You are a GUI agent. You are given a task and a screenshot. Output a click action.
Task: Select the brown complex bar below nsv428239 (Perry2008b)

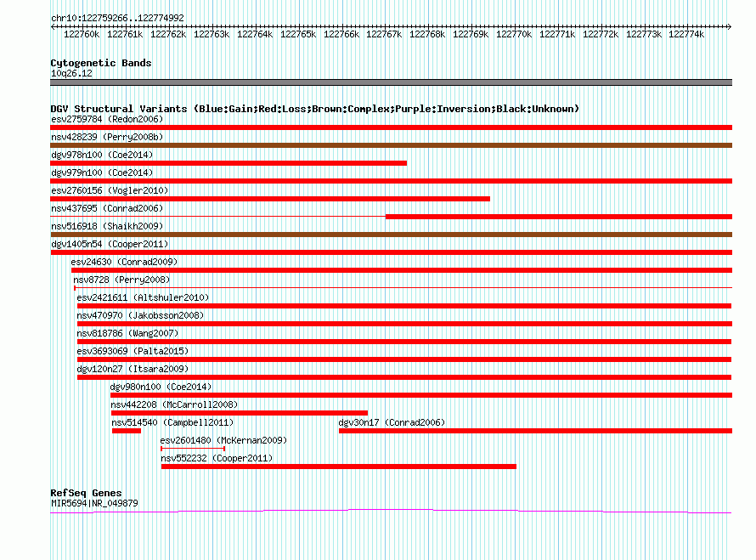point(391,145)
